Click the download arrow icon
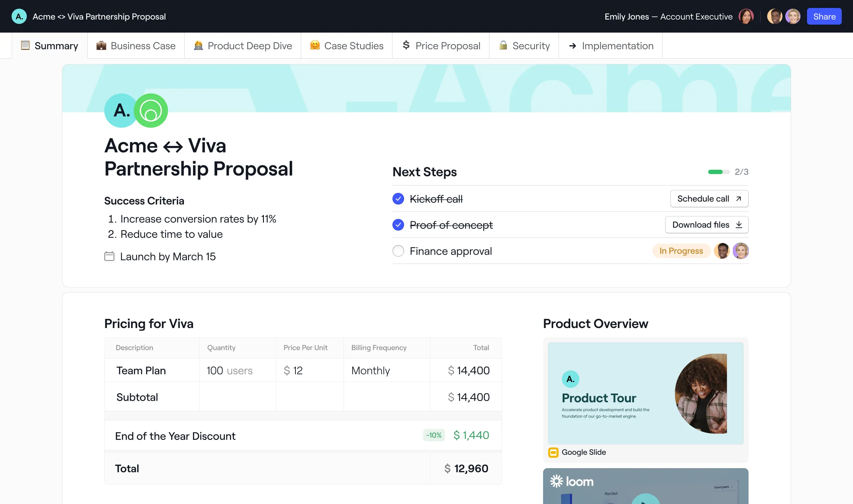This screenshot has height=504, width=853. click(x=739, y=224)
